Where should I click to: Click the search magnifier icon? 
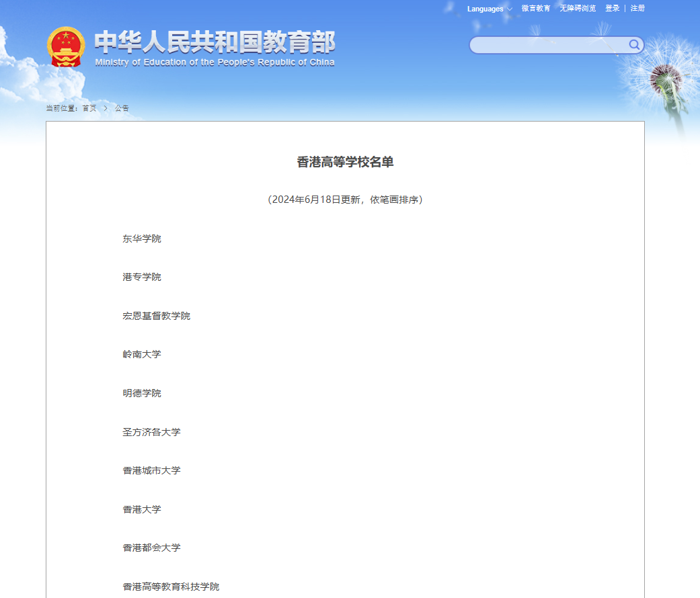point(634,44)
